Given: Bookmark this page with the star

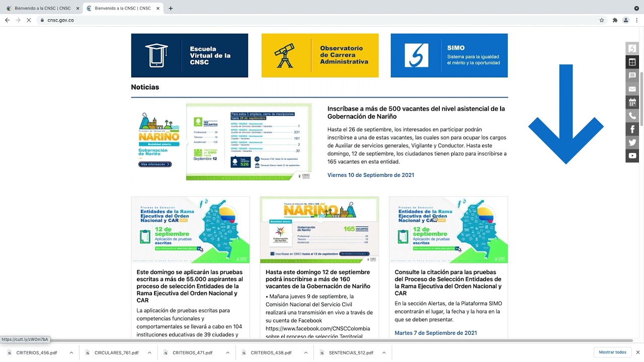Looking at the screenshot, I should 602,20.
